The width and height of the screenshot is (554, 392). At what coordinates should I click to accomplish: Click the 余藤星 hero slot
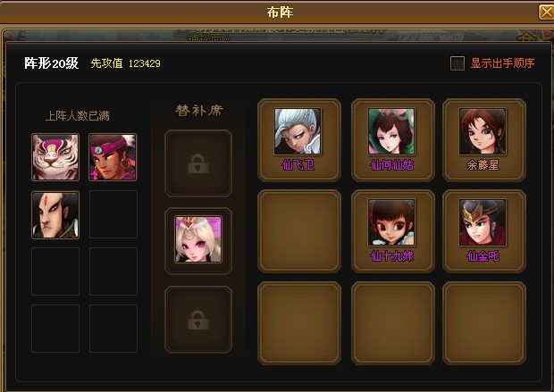pyautogui.click(x=483, y=140)
